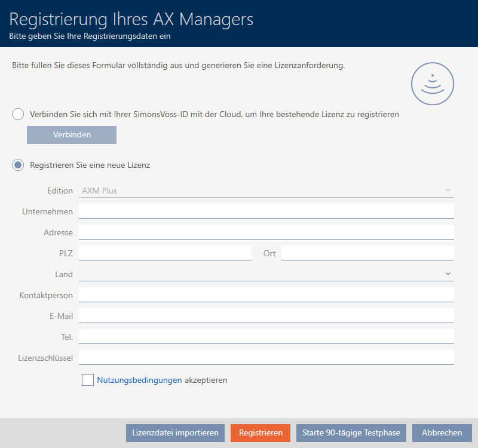This screenshot has height=448, width=478.
Task: Select the Tel. phone number field
Action: (x=266, y=337)
